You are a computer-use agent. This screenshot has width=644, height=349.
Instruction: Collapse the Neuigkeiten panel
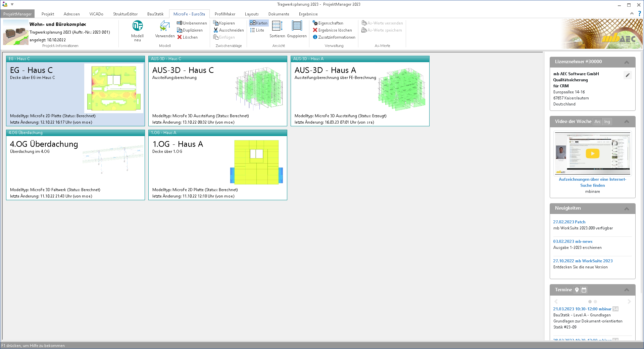[x=626, y=209]
